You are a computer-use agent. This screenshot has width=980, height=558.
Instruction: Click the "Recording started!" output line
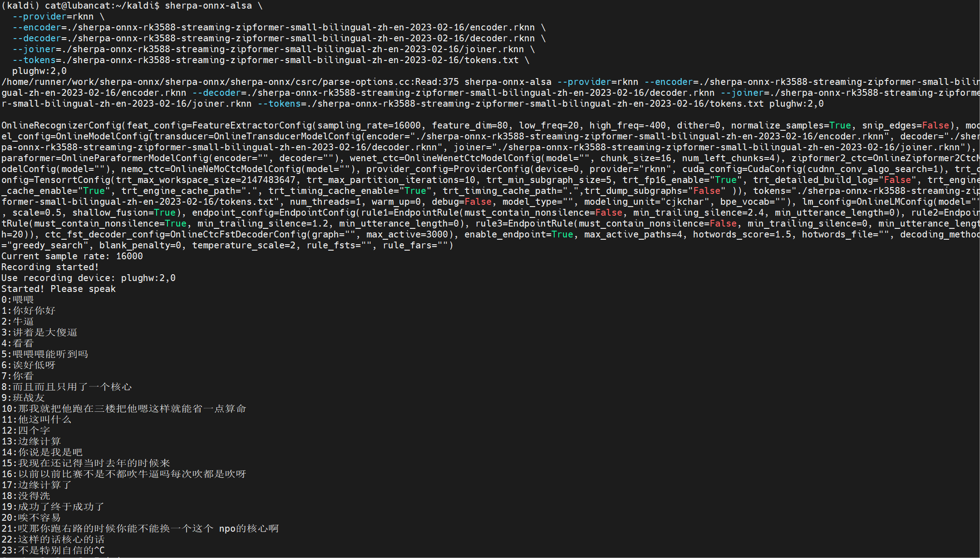[50, 267]
